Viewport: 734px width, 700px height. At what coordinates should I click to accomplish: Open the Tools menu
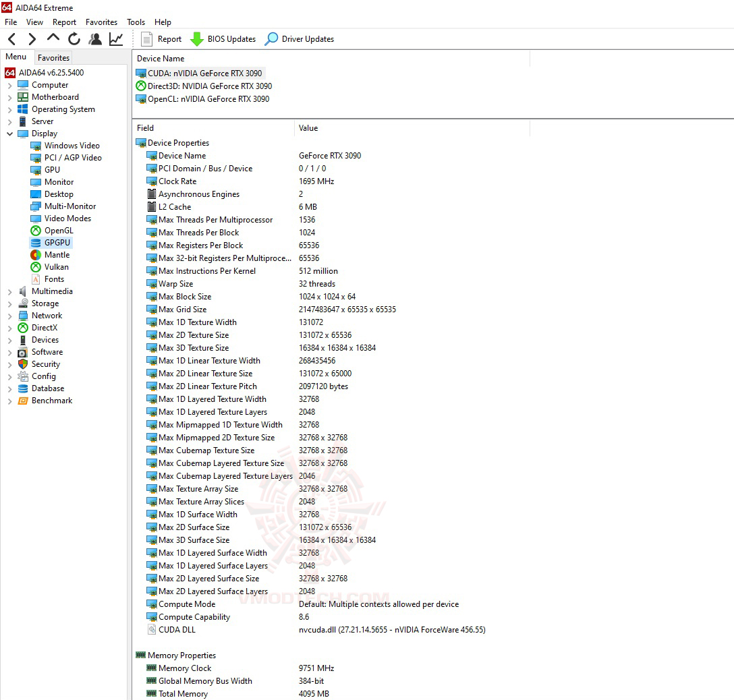(136, 22)
